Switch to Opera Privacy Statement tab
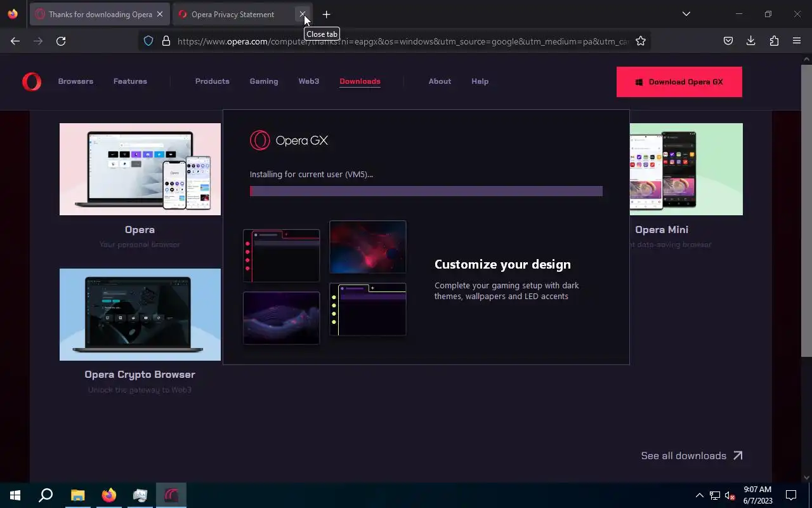 (x=242, y=14)
